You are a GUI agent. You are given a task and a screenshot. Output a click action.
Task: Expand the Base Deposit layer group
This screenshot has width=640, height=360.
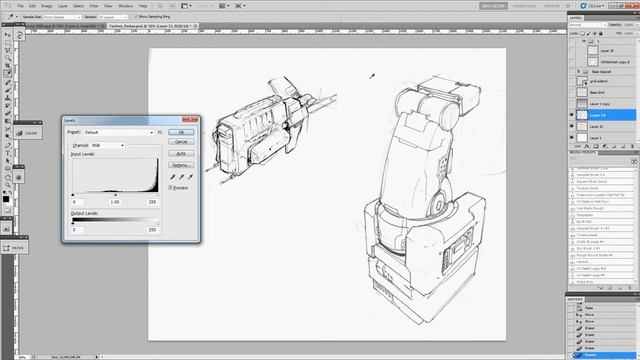[x=578, y=71]
